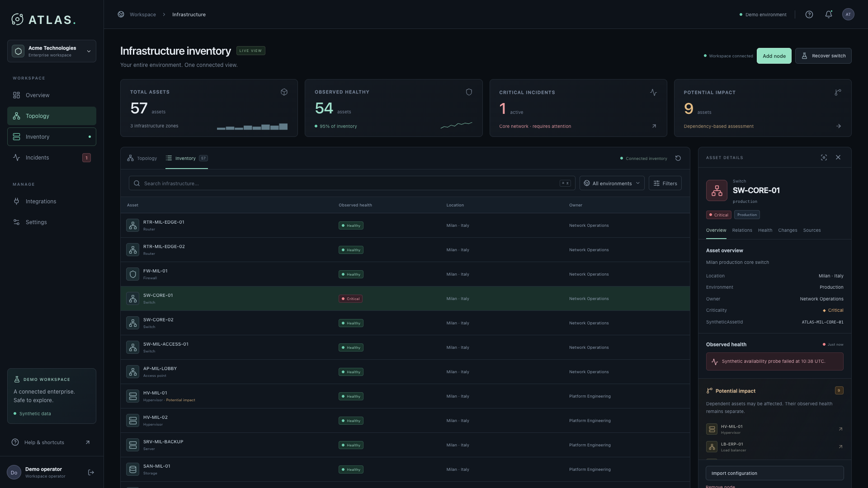The image size is (868, 488).
Task: Open HV-MIL-01 link arrow in Potential impact
Action: (840, 429)
